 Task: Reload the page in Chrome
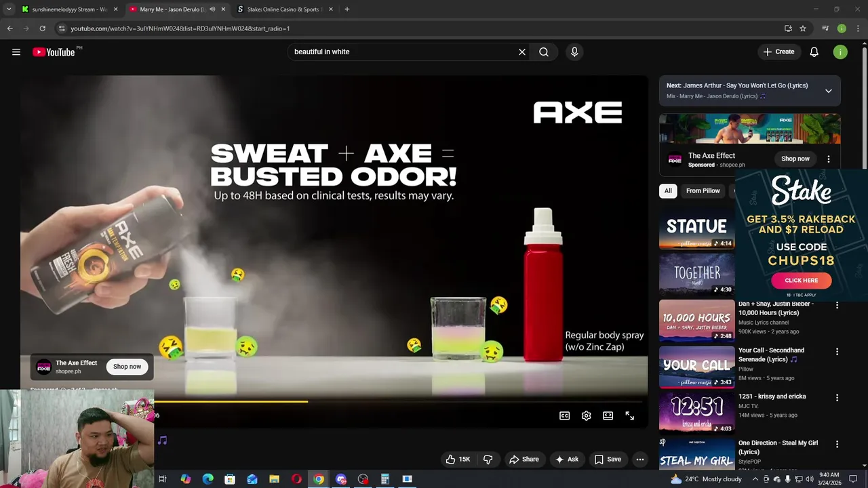(42, 28)
